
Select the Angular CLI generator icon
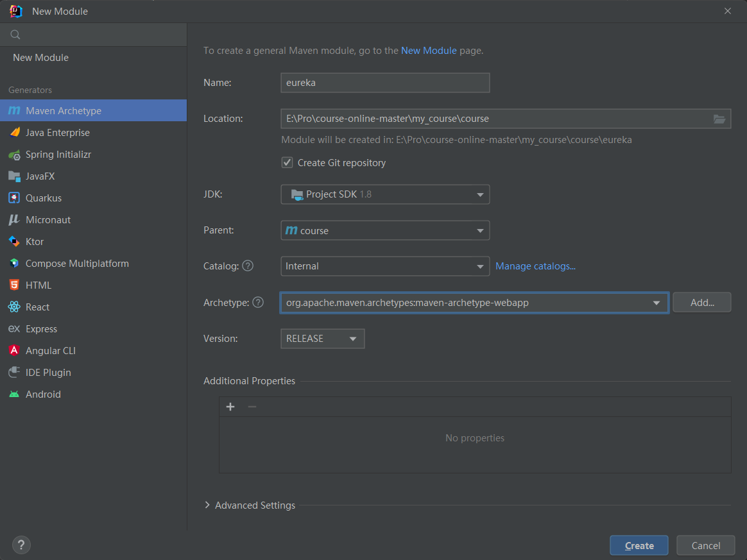click(14, 351)
